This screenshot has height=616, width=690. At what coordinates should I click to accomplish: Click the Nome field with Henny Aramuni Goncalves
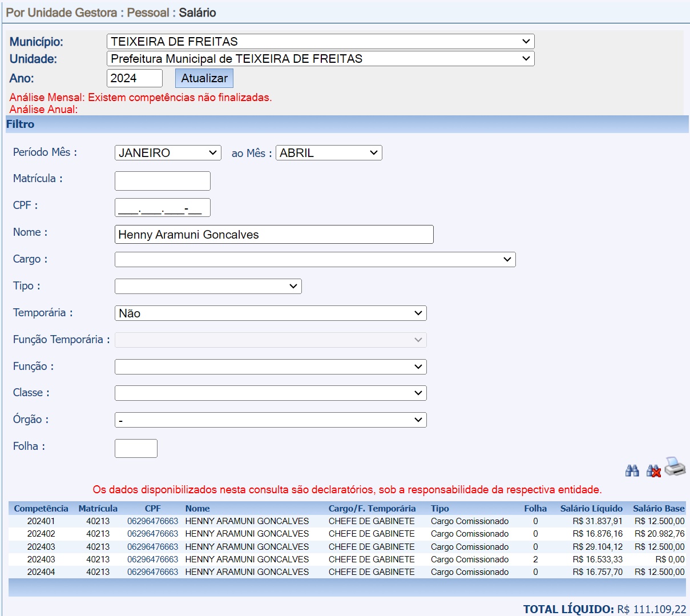click(x=274, y=235)
